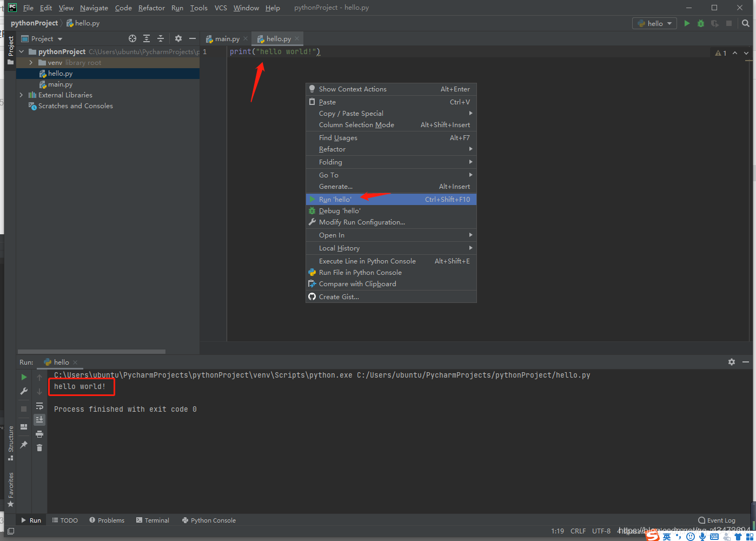
Task: Rerun hello using Run panel play icon
Action: (x=24, y=377)
